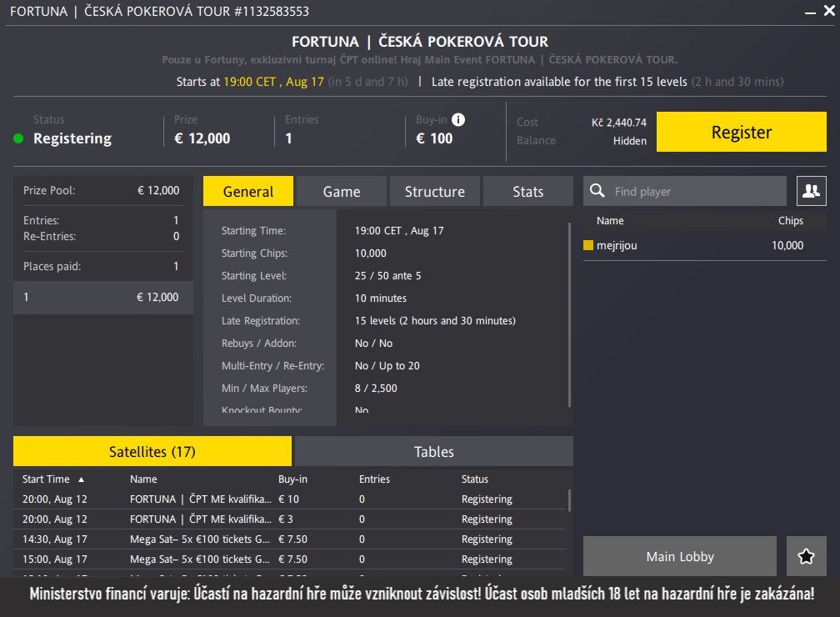Screen dimensions: 840x617
Task: Open the Structure tab
Action: click(x=434, y=191)
